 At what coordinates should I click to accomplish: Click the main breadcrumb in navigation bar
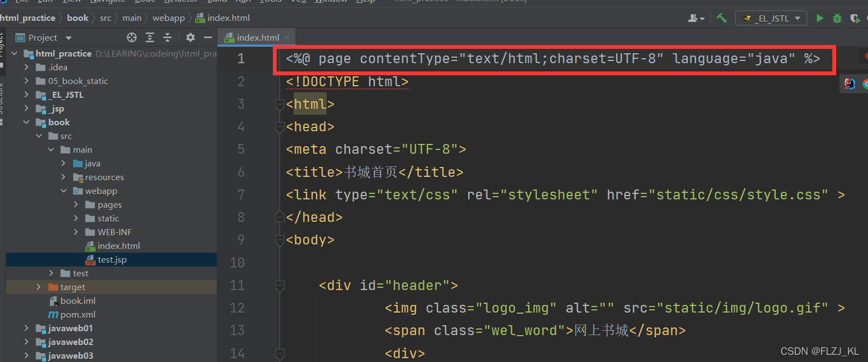[132, 18]
